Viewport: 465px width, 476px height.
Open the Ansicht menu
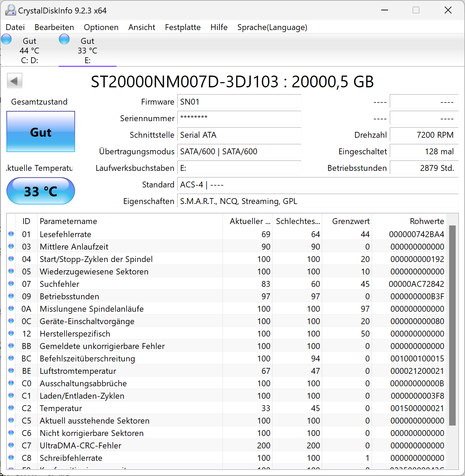(142, 27)
